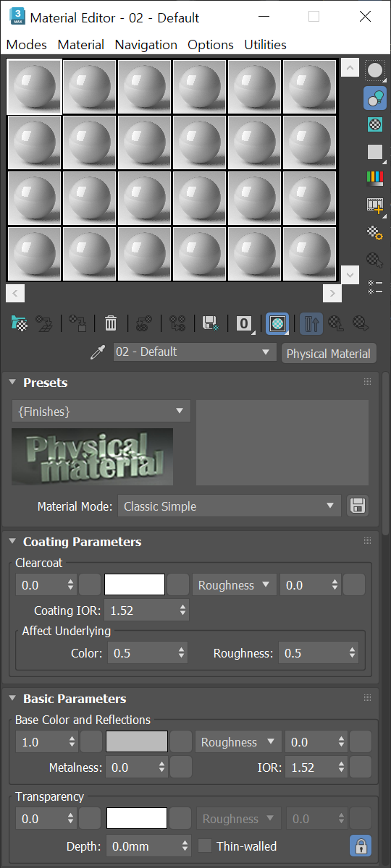
Task: Open Clearcoat Roughness mode dropdown
Action: (234, 584)
